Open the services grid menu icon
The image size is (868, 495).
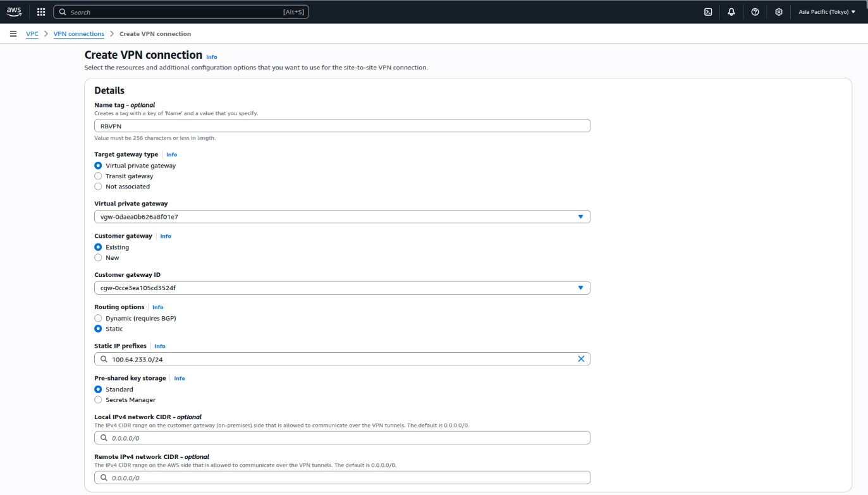point(41,11)
